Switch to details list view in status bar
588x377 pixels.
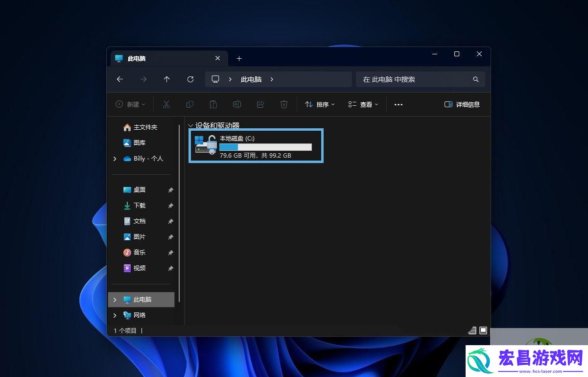point(472,330)
